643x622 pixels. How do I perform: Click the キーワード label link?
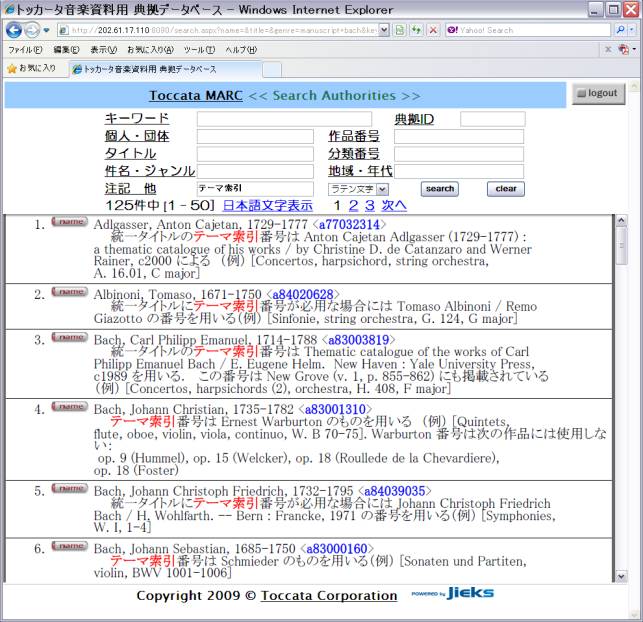(x=137, y=118)
